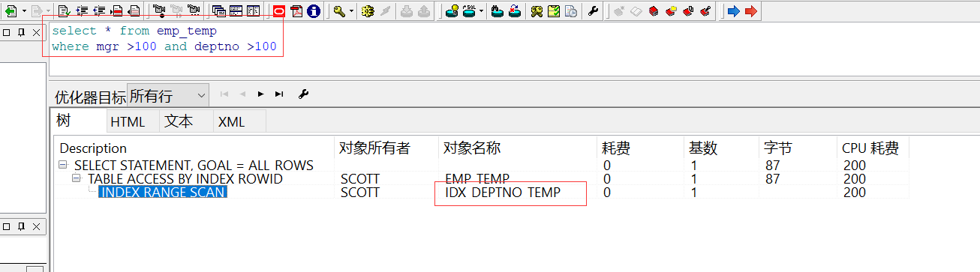Click the tile windows vertically icon
The image size is (980, 272).
(x=253, y=11)
